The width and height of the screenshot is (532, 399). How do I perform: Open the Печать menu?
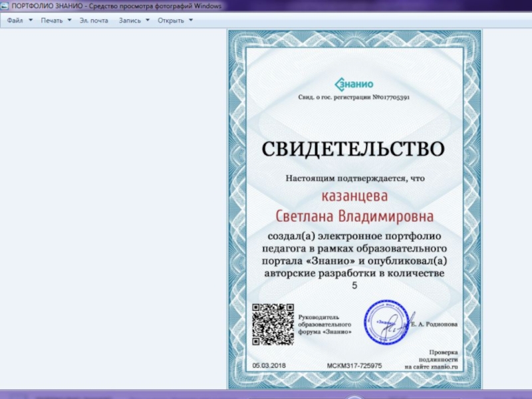(51, 20)
